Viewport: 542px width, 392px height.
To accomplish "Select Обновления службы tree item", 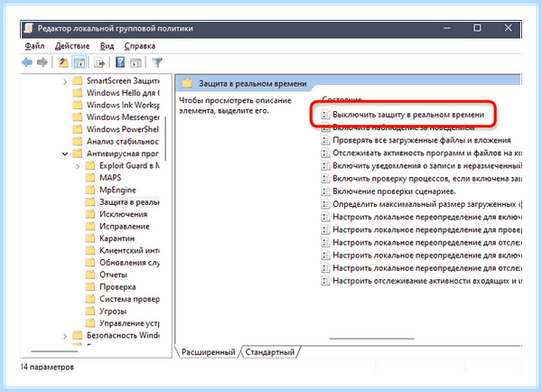I will tap(129, 262).
